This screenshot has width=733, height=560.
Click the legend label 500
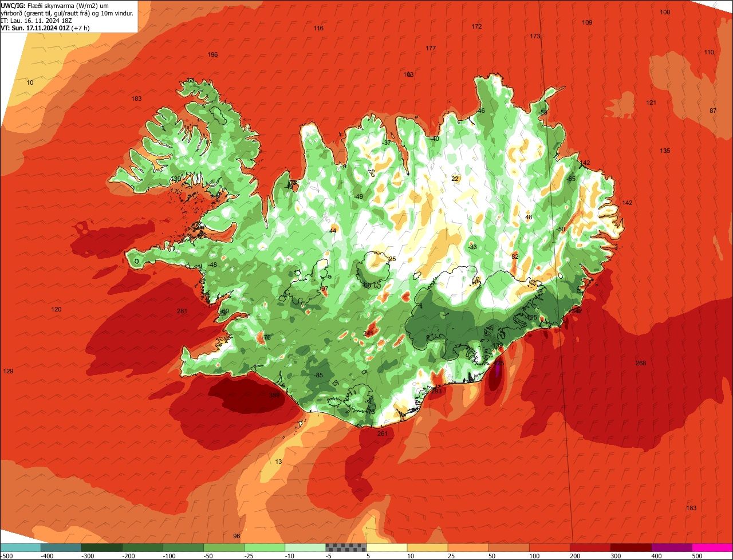(697, 556)
